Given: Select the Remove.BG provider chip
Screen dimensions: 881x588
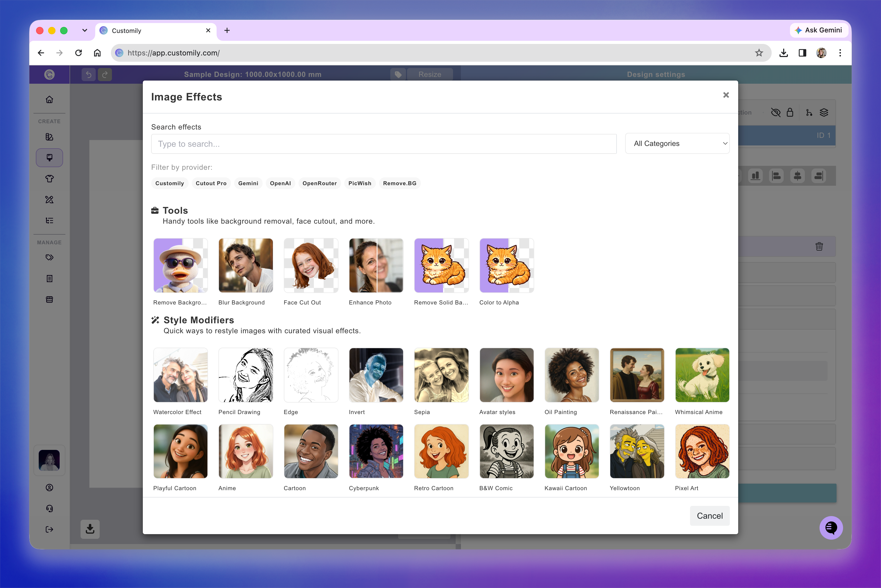Looking at the screenshot, I should (399, 183).
